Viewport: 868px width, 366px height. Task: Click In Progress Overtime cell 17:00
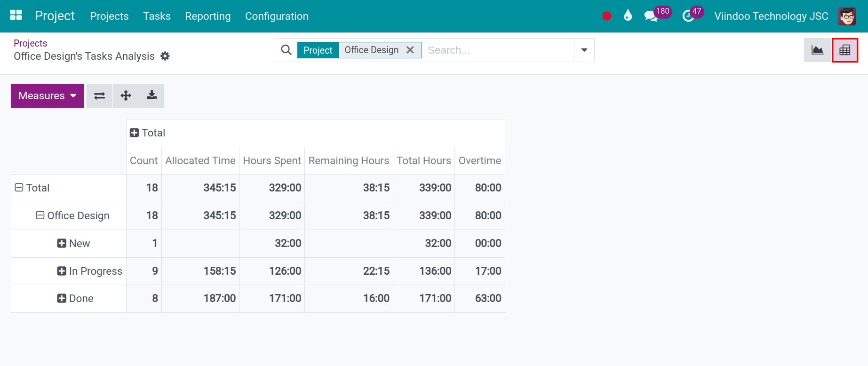[480, 271]
